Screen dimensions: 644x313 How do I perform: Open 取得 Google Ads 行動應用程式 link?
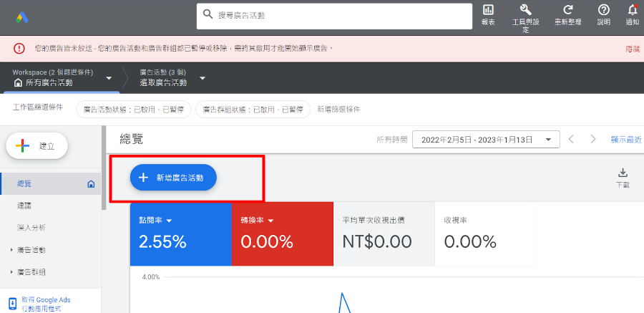[x=46, y=304]
